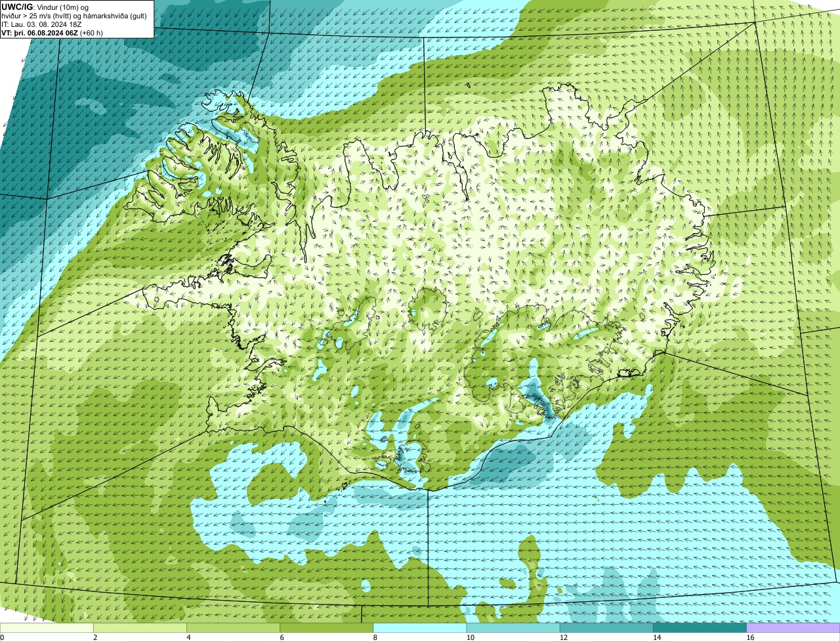
Task: Click the legend scale label "12"
Action: pos(563,637)
